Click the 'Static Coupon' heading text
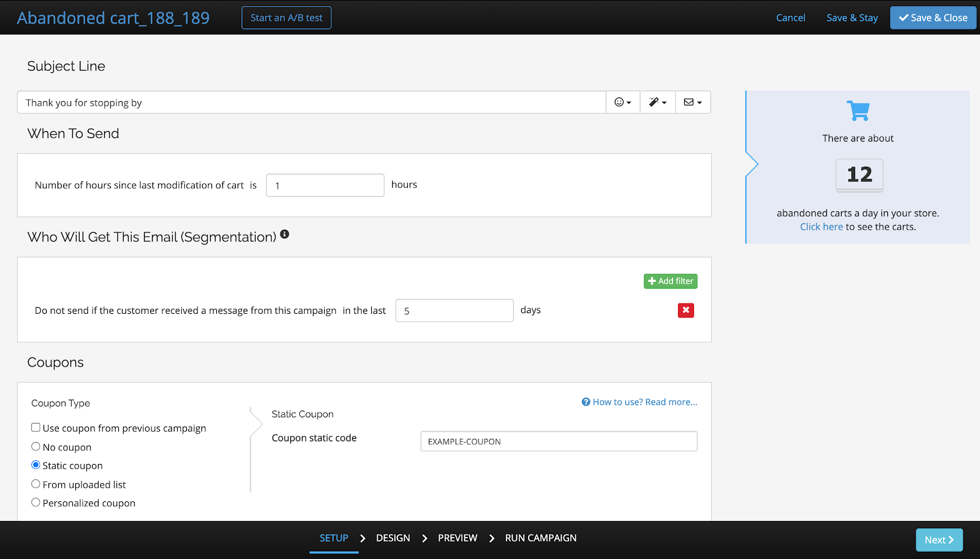The height and width of the screenshot is (559, 980). (303, 414)
